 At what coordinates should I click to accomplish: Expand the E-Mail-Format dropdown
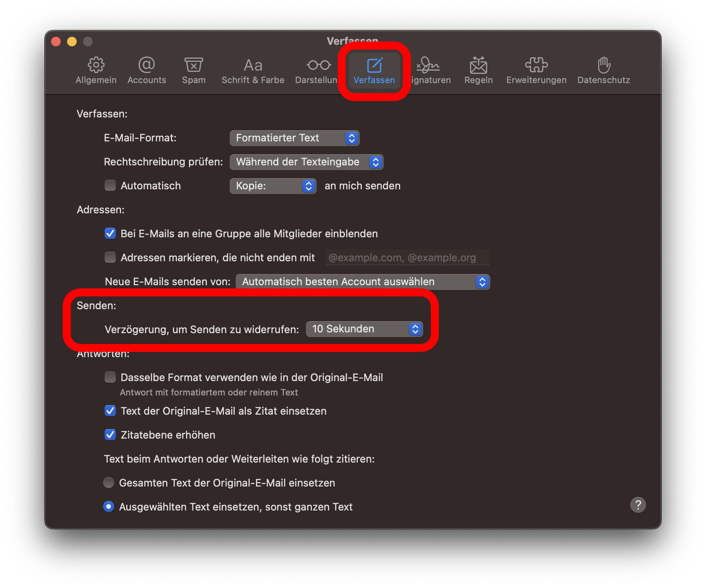point(295,138)
